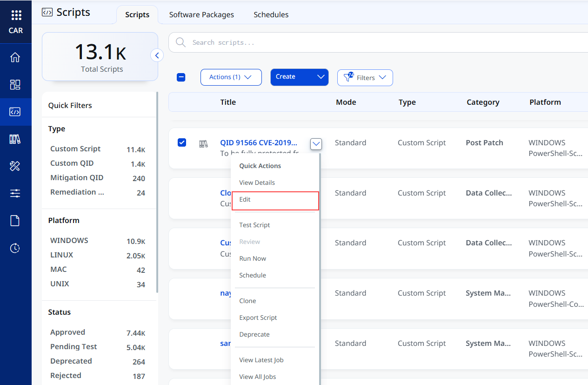Uncheck the QID 91566 script checkbox
This screenshot has width=588, height=385.
[x=182, y=142]
